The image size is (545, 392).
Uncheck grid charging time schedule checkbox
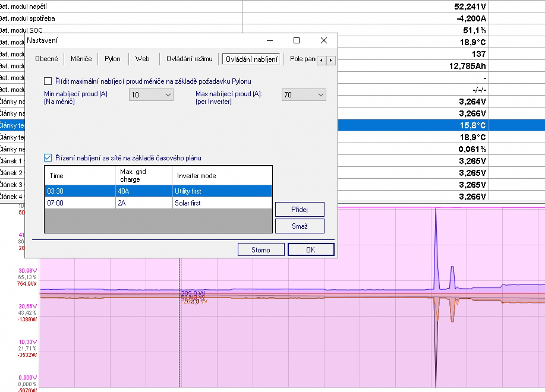(x=48, y=158)
